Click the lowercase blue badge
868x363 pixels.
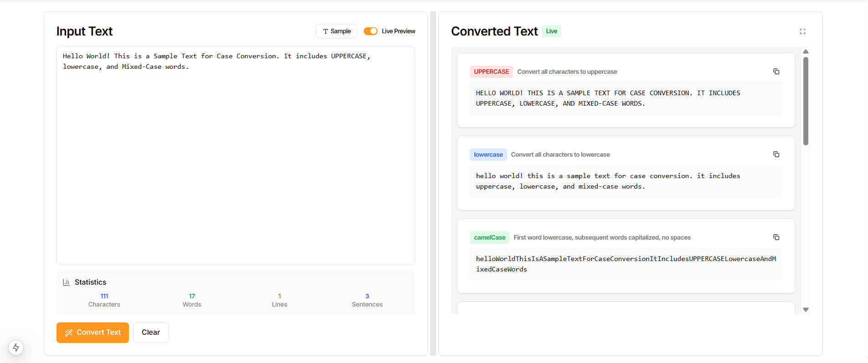tap(488, 154)
